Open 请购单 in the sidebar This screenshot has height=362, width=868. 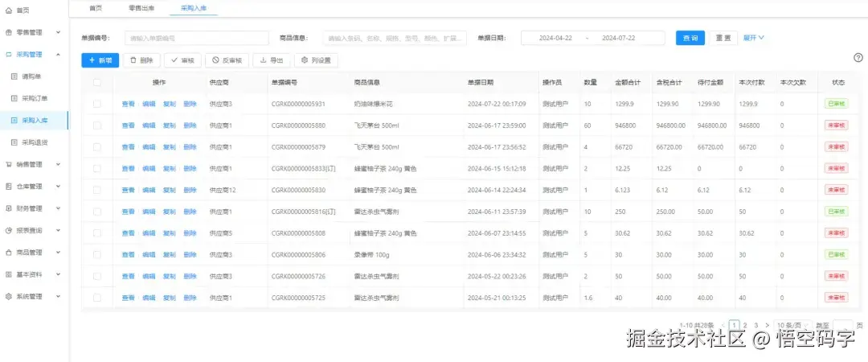31,76
